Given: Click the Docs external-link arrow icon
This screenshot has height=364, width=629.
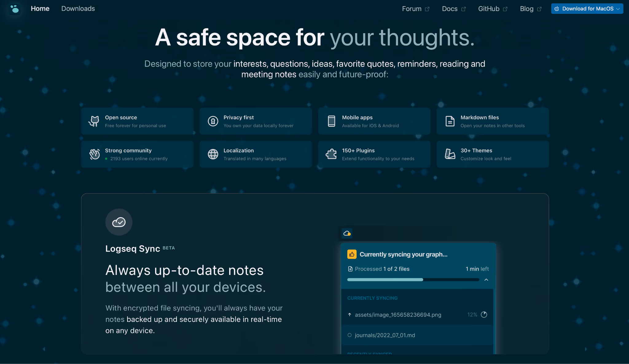Looking at the screenshot, I should [463, 9].
